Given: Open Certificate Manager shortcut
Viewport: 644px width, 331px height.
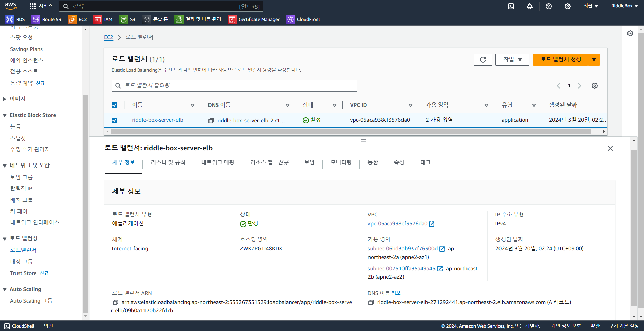Looking at the screenshot, I should click(254, 19).
